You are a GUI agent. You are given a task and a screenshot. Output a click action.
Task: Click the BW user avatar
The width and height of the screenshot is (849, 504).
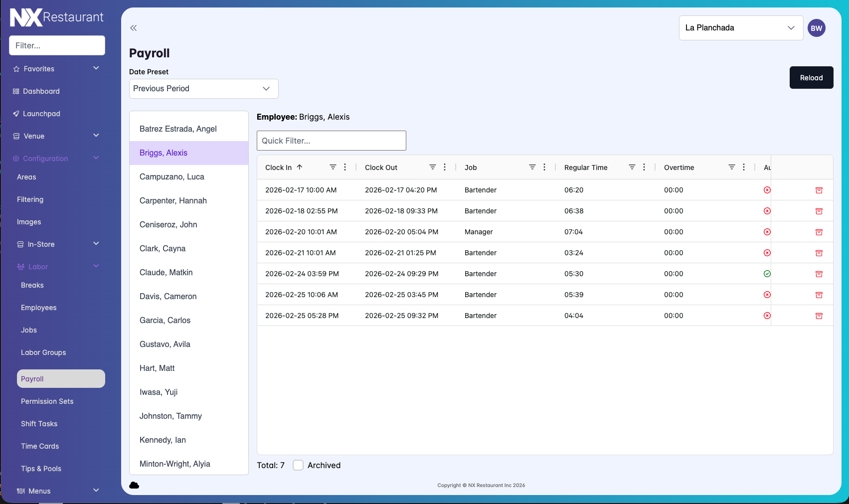click(816, 28)
